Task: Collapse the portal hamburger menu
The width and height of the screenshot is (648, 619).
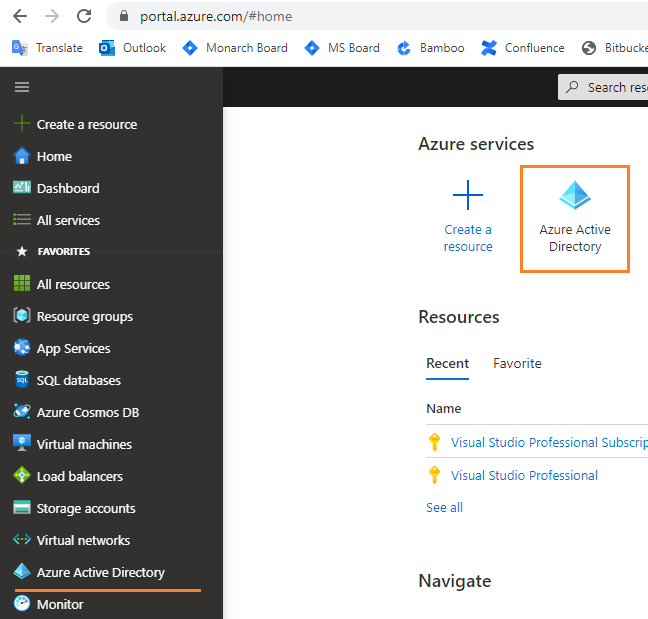Action: pyautogui.click(x=21, y=87)
